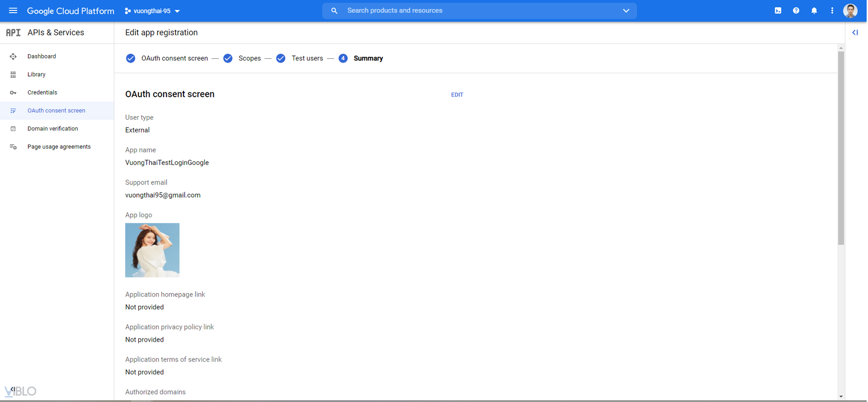Expand the search bar dropdown arrow

point(626,11)
